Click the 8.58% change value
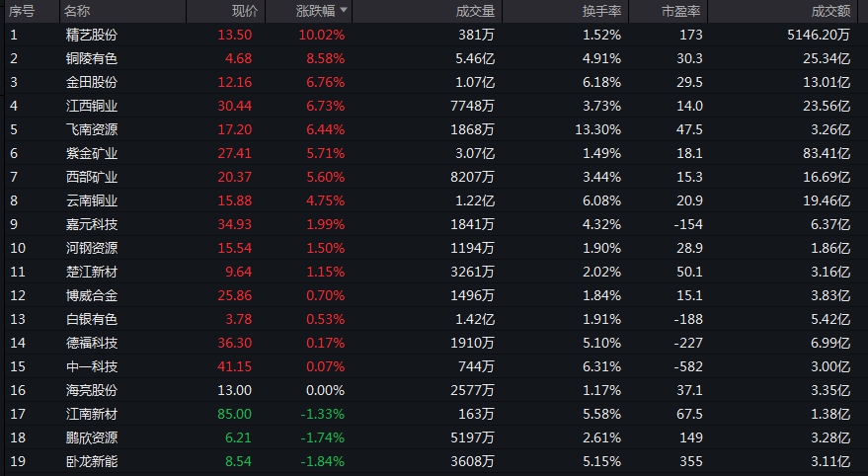This screenshot has width=868, height=476. [326, 58]
